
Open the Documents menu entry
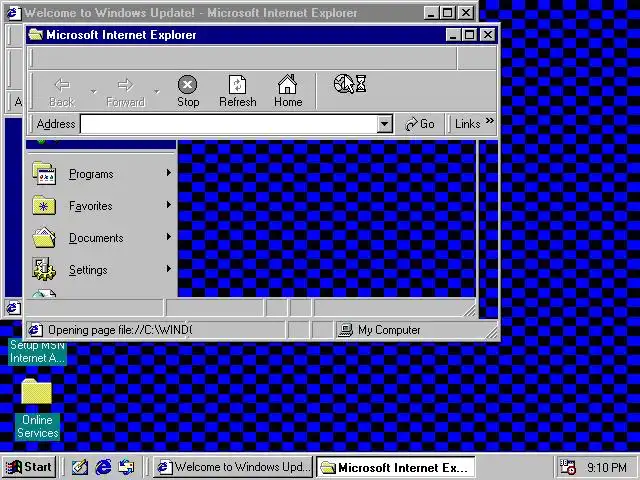[x=101, y=238]
